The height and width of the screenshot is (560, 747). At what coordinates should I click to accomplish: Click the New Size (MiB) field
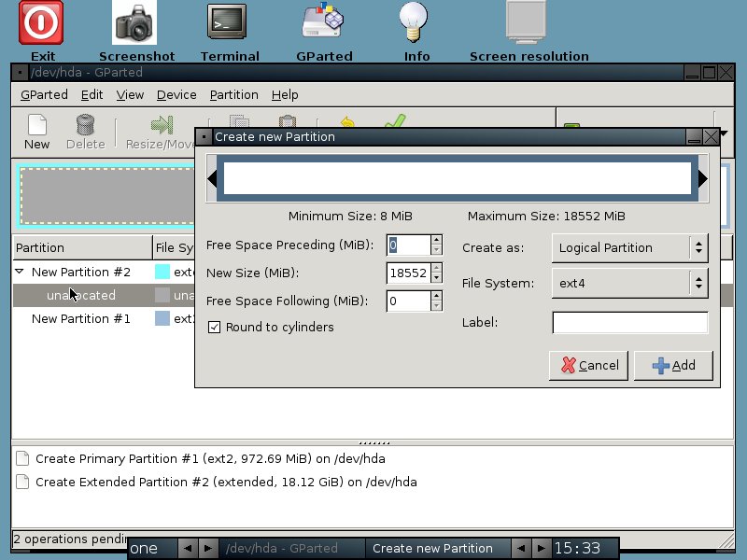[408, 273]
